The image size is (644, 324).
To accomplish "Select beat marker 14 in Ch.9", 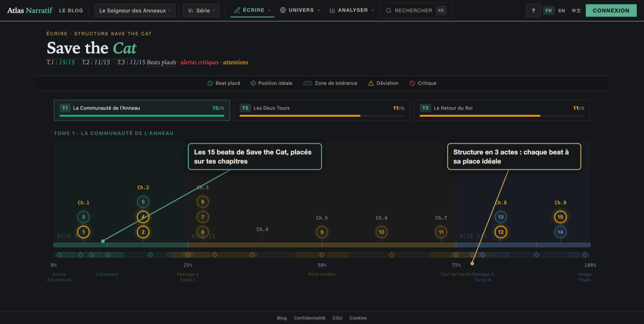I will click(560, 232).
